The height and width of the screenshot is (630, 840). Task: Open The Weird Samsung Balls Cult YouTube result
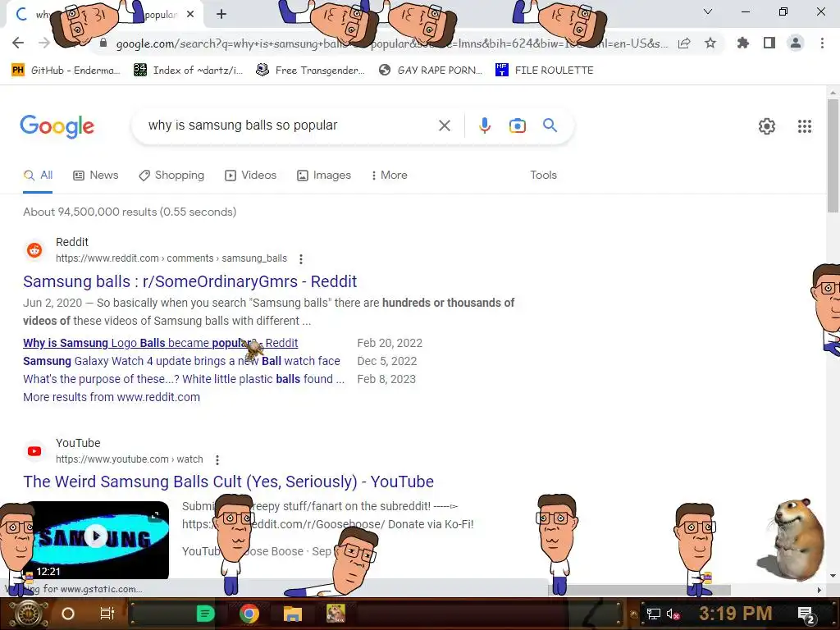tap(228, 482)
